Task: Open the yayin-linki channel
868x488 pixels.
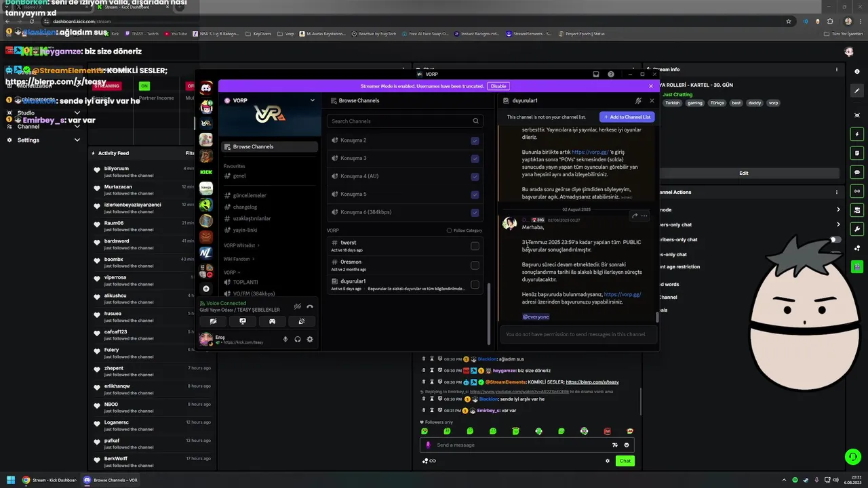Action: tap(271, 230)
